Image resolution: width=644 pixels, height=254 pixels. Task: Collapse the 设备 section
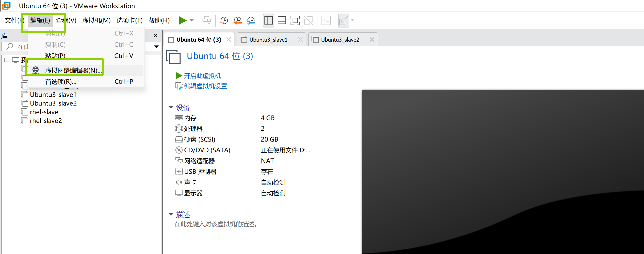171,107
